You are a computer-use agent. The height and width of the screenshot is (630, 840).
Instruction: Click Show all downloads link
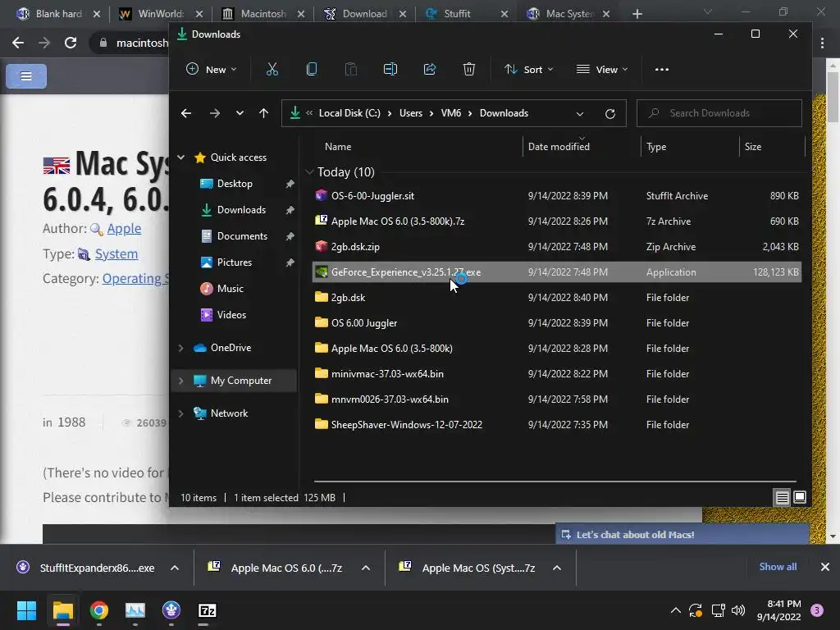tap(778, 567)
